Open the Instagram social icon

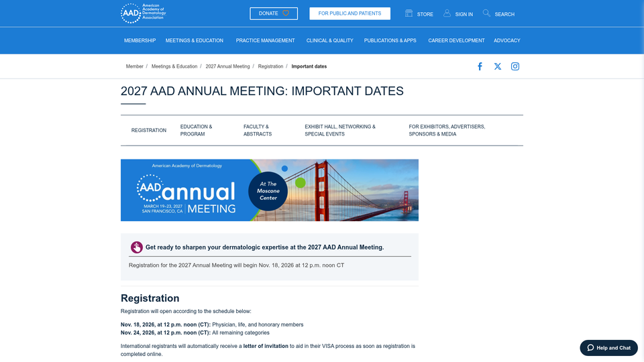515,66
